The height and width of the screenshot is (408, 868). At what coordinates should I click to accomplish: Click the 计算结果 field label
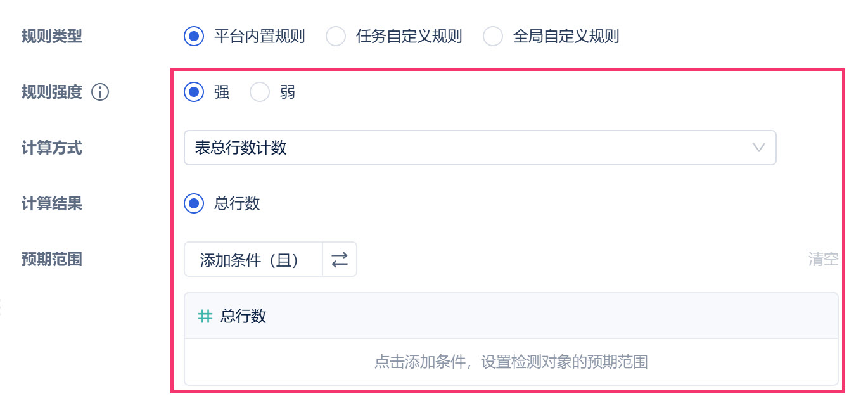pos(52,204)
